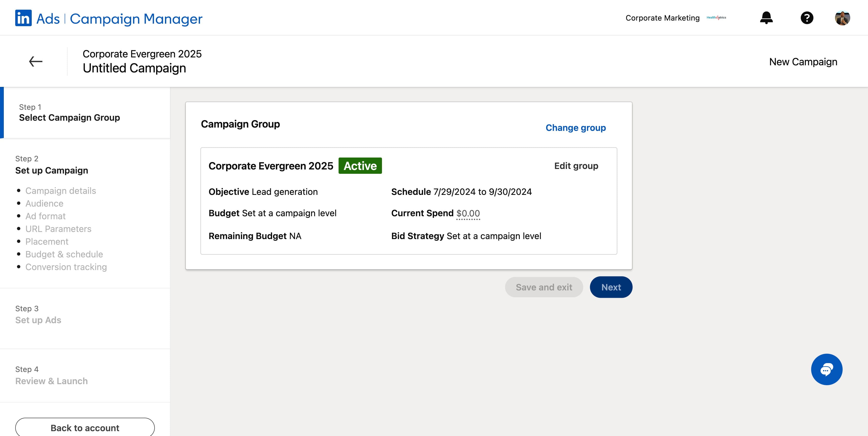Open the notifications bell

click(766, 18)
